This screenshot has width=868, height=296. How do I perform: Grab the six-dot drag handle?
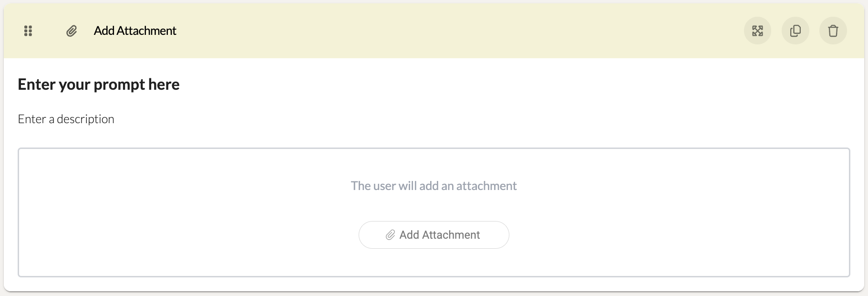(x=28, y=31)
